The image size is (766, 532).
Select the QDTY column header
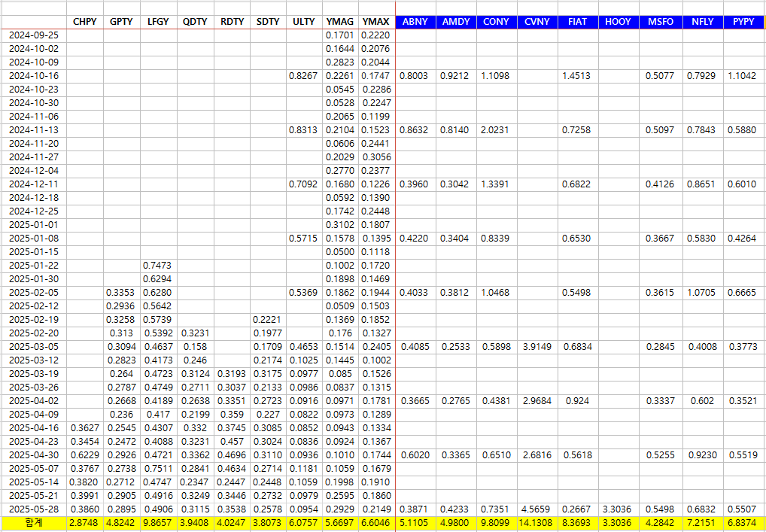(x=195, y=22)
